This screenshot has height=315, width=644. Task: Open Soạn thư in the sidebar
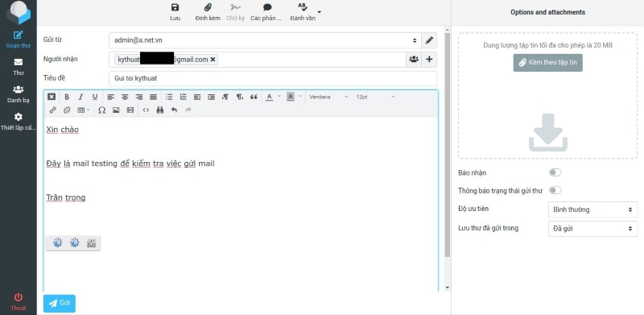point(18,39)
